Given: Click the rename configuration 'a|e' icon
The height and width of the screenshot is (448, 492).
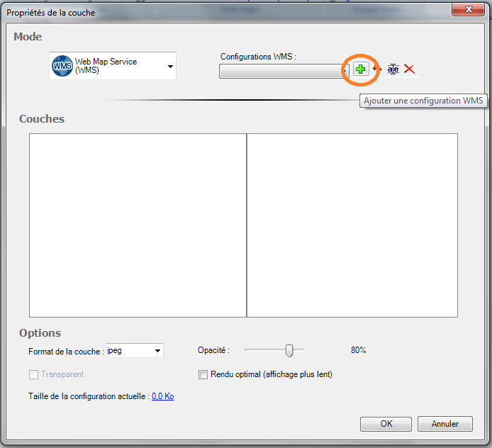Looking at the screenshot, I should pos(393,69).
